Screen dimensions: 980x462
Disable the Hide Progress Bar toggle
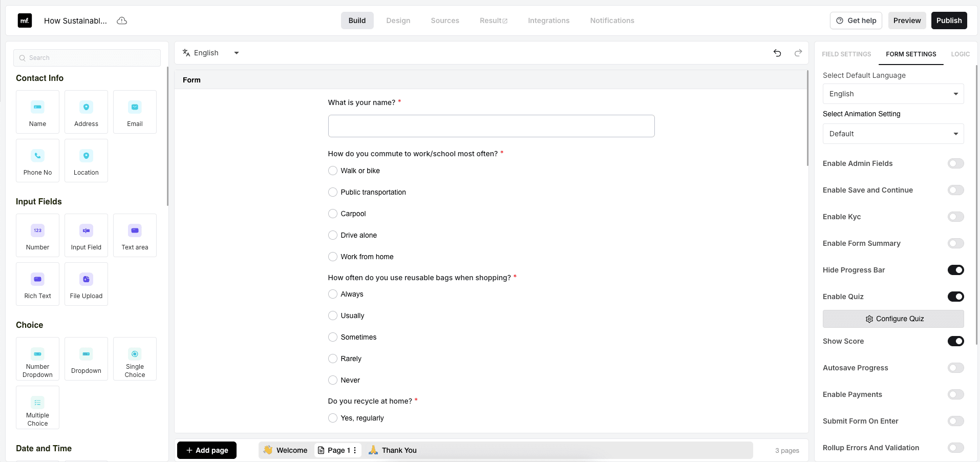point(955,270)
